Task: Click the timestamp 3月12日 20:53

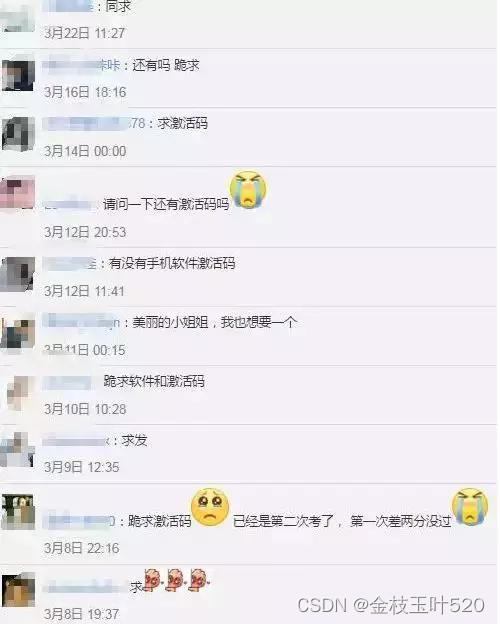Action: pyautogui.click(x=85, y=232)
